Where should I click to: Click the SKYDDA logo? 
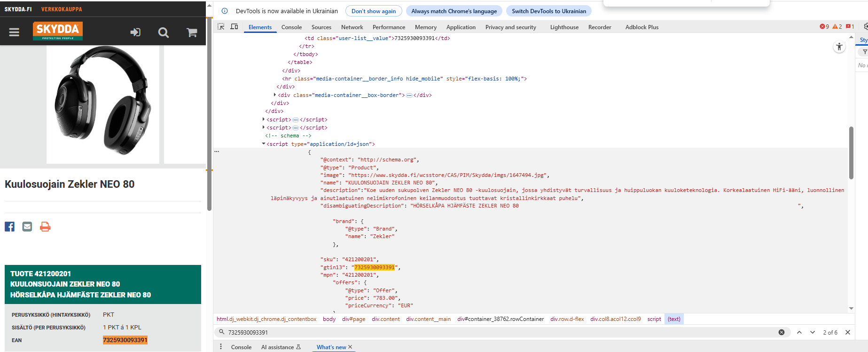[x=58, y=31]
